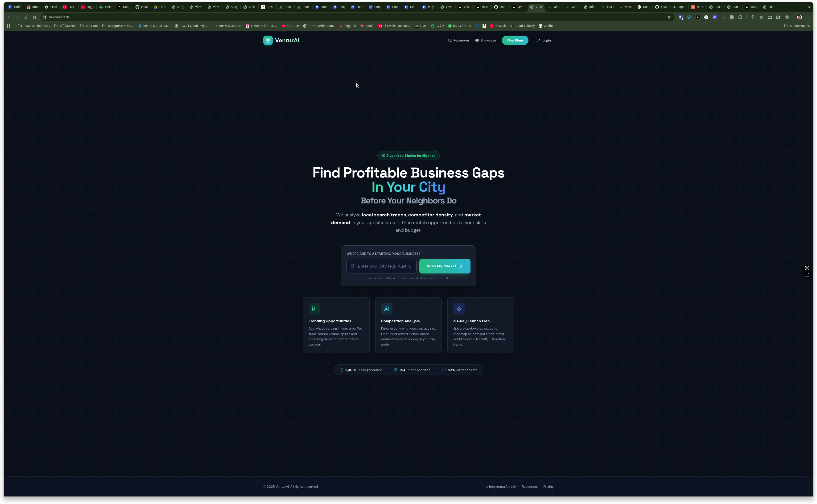817x504 pixels.
Task: Click the Bitwarden extension icon
Action: click(x=681, y=17)
